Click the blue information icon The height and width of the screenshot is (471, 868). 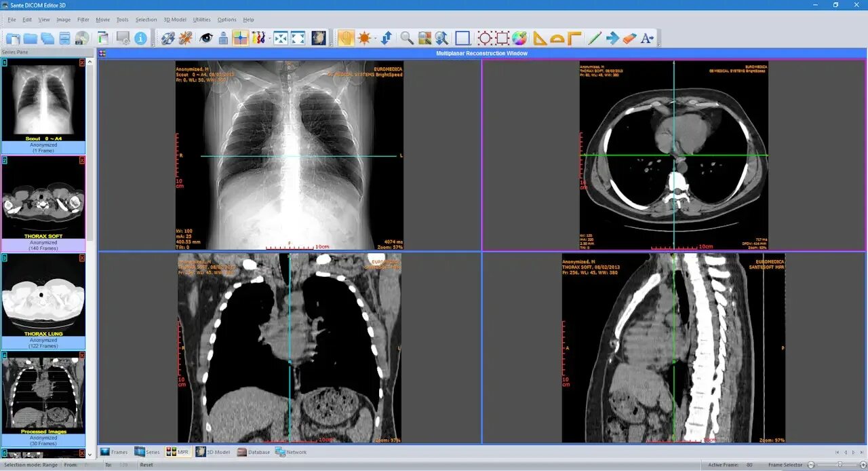coord(140,38)
